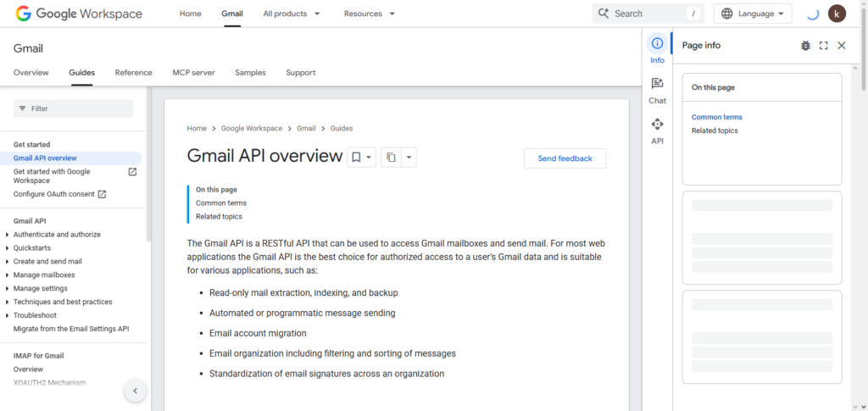The height and width of the screenshot is (411, 868).
Task: Open the All products dropdown
Action: click(292, 14)
